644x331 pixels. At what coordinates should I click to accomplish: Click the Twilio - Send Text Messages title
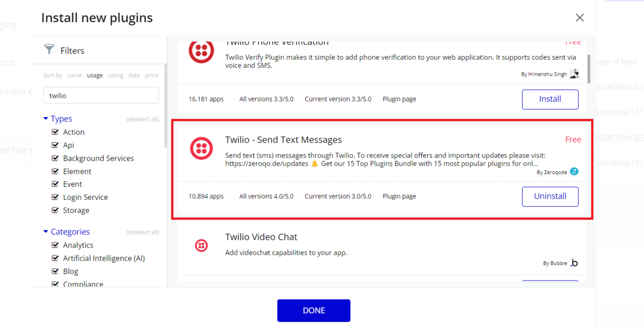283,140
